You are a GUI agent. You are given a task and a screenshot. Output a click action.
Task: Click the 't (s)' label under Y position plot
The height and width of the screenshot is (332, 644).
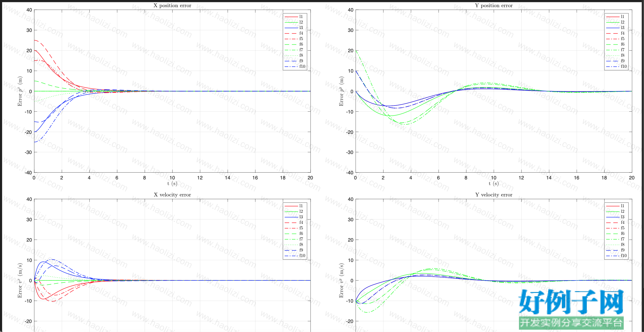[x=494, y=184]
